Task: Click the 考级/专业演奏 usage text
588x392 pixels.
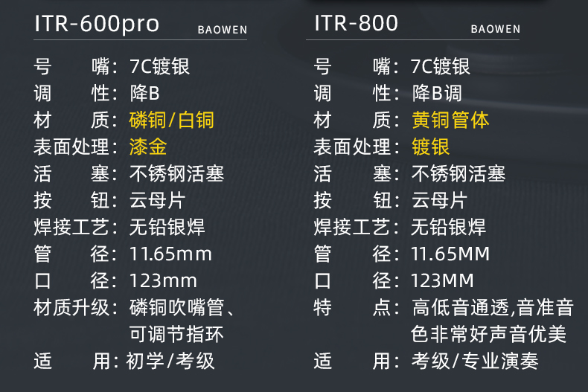Action: tap(475, 362)
